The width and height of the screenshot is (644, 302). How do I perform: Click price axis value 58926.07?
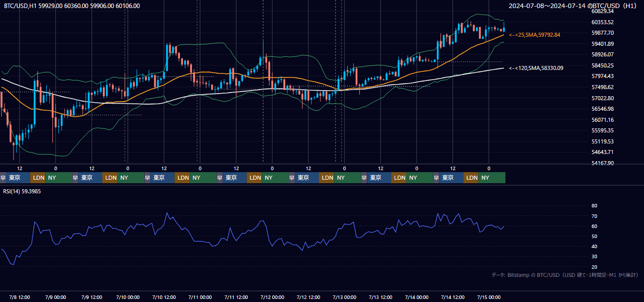click(602, 54)
